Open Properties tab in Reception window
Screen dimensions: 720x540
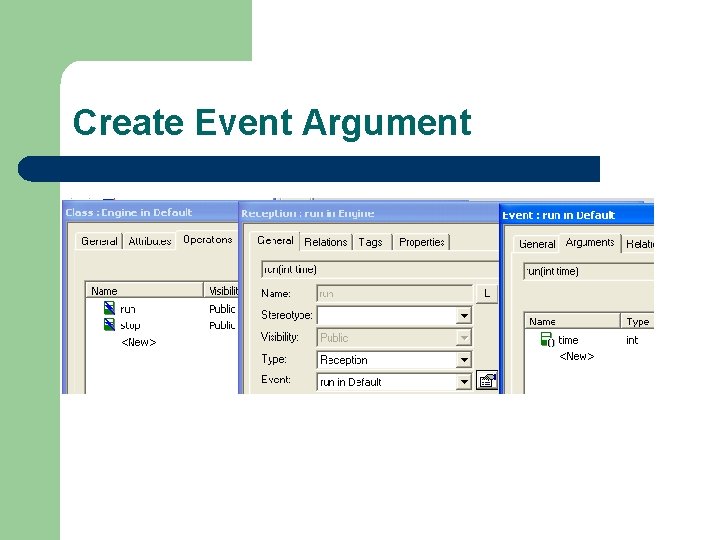pyautogui.click(x=422, y=242)
